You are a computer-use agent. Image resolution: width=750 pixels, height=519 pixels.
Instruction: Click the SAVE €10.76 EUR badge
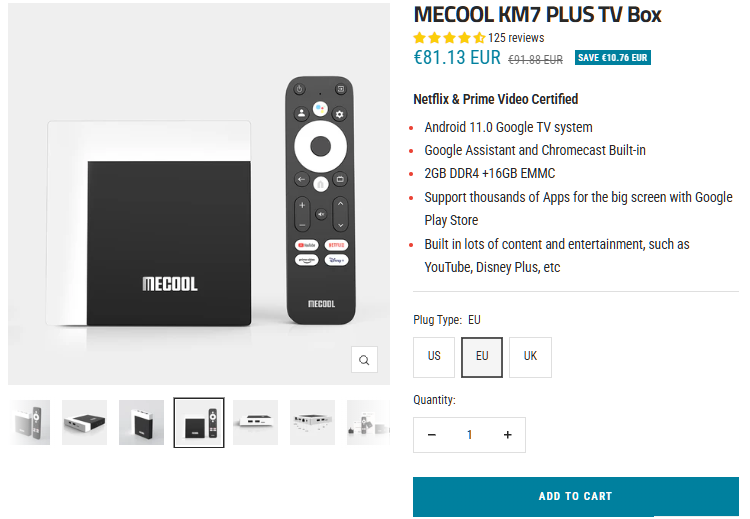tap(612, 58)
